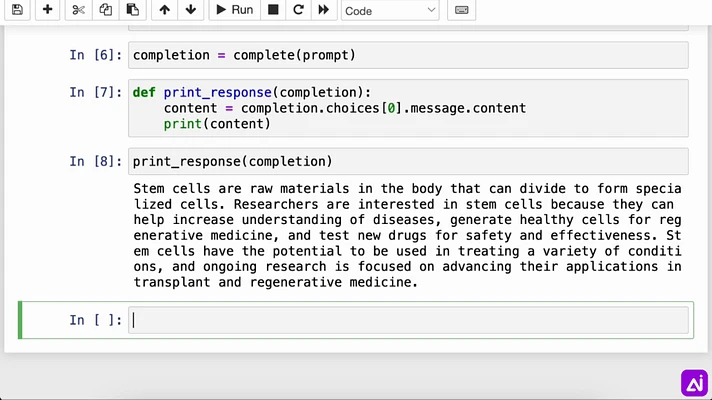
Task: Click the empty In [ ]: prompt label
Action: pyautogui.click(x=96, y=320)
